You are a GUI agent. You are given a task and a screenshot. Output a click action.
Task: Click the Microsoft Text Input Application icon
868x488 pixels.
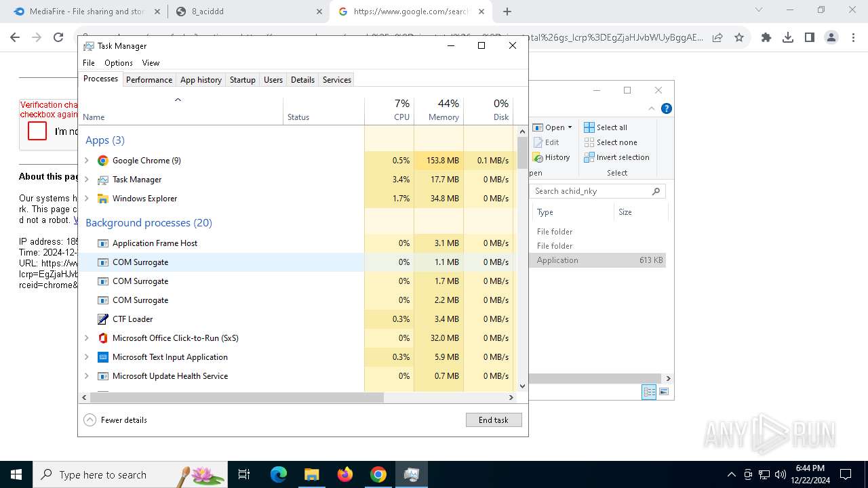pyautogui.click(x=103, y=357)
